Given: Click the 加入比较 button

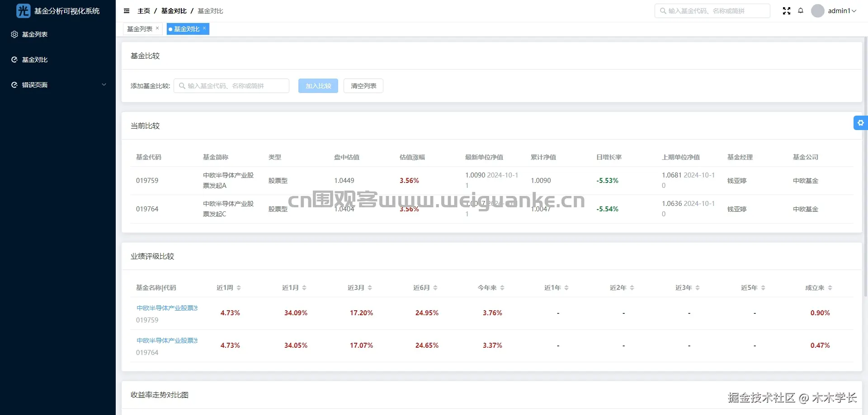Looking at the screenshot, I should pos(318,86).
